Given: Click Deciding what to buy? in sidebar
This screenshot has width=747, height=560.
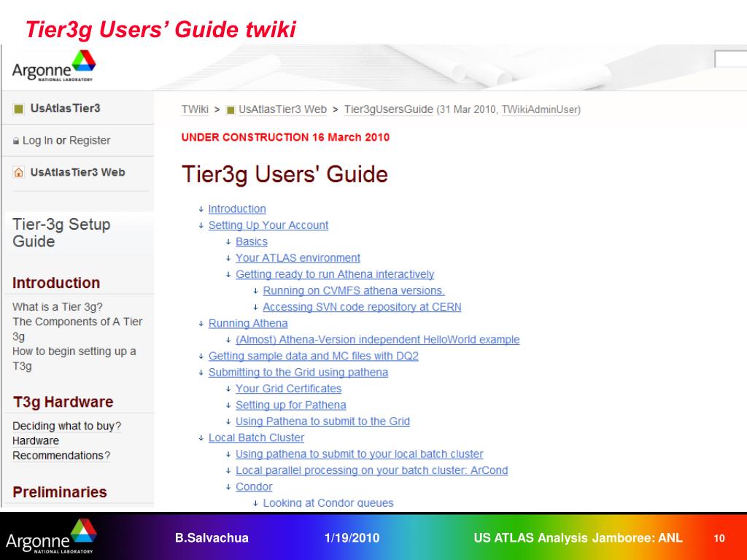Looking at the screenshot, I should point(66,426).
